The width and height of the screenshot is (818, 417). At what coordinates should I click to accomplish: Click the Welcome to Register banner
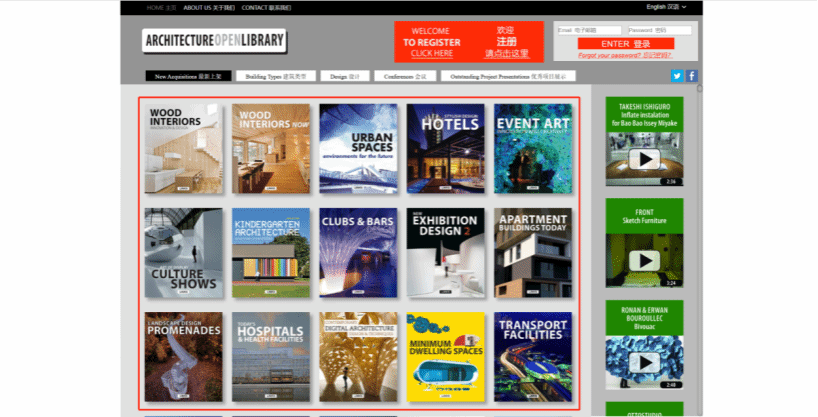[x=469, y=42]
